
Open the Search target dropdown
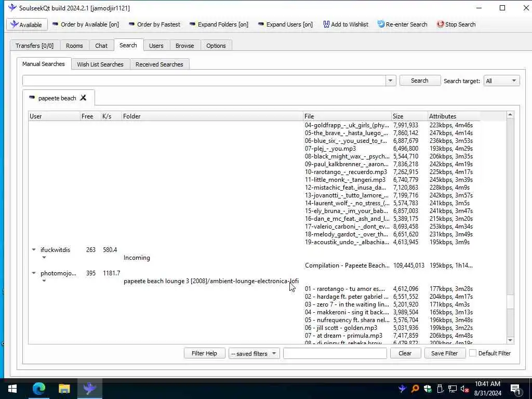point(501,81)
